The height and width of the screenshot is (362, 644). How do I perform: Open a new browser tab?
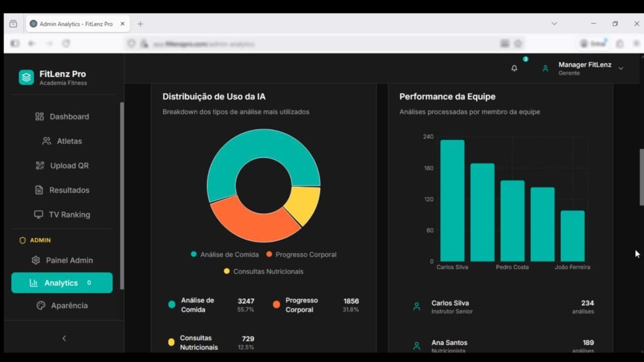point(140,24)
